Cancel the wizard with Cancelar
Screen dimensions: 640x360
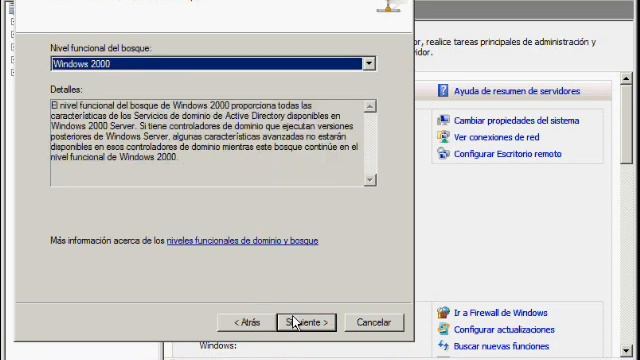(x=374, y=322)
